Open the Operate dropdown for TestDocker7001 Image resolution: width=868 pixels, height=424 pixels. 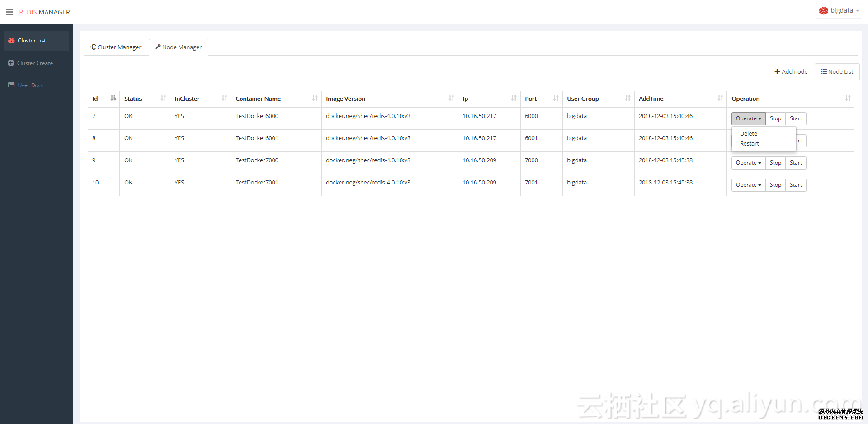tap(748, 185)
